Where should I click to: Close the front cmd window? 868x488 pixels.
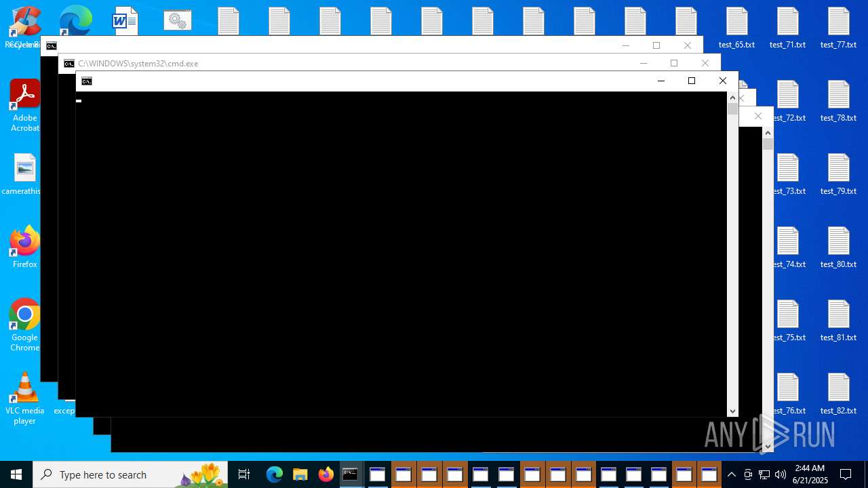[x=723, y=81]
